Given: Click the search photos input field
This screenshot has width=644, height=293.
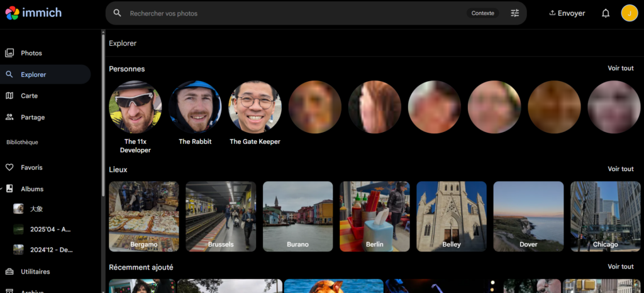Looking at the screenshot, I should pyautogui.click(x=296, y=13).
